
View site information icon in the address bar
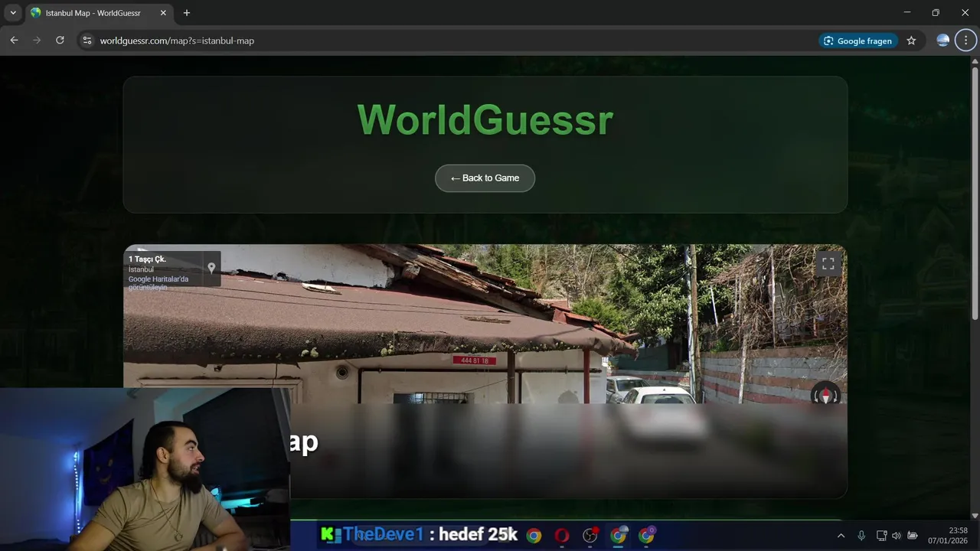click(87, 41)
